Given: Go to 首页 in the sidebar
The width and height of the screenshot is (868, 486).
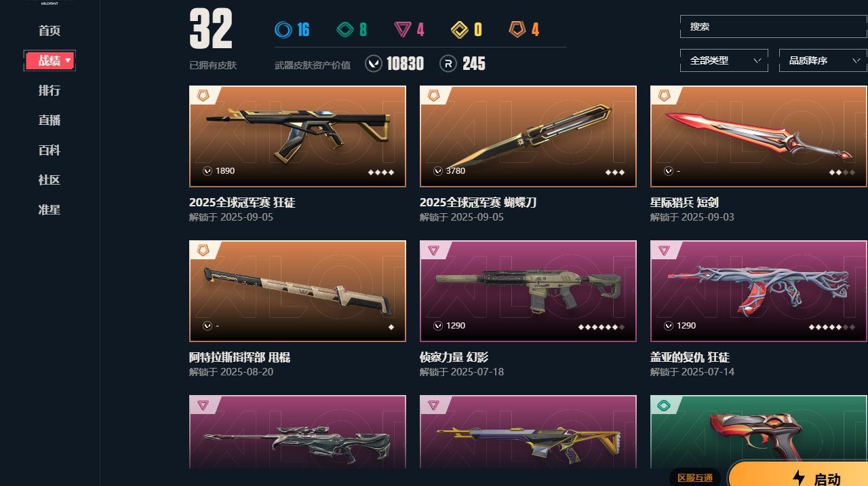Looking at the screenshot, I should click(50, 31).
